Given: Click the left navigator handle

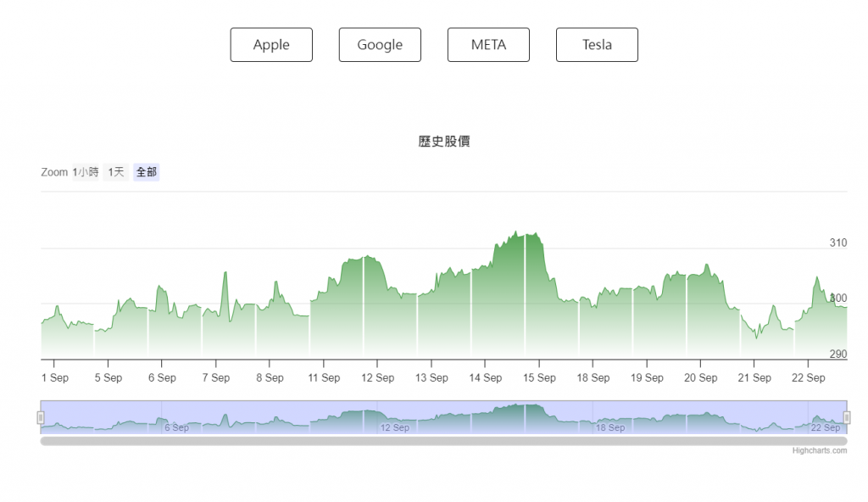Looking at the screenshot, I should 41,417.
